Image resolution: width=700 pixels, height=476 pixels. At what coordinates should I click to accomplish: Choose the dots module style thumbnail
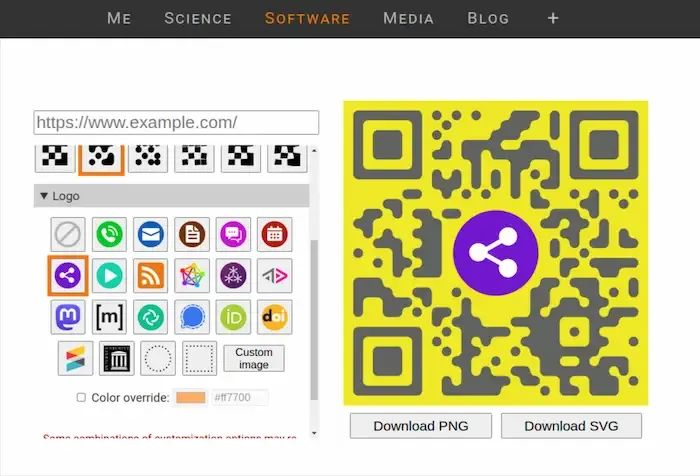tap(148, 157)
